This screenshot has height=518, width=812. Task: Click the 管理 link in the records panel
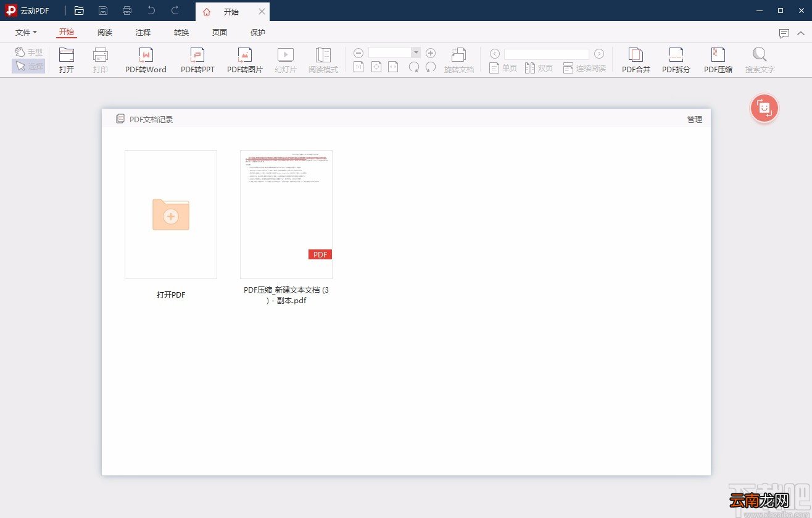[695, 120]
